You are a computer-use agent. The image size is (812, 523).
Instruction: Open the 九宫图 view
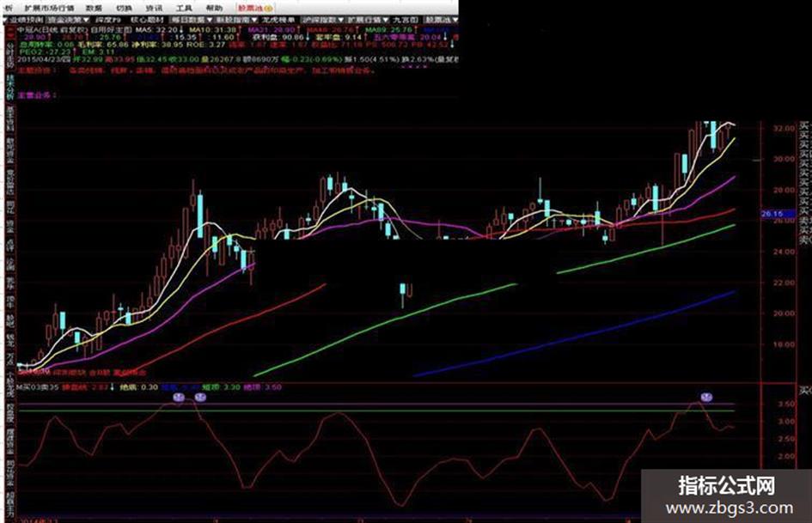(x=406, y=20)
